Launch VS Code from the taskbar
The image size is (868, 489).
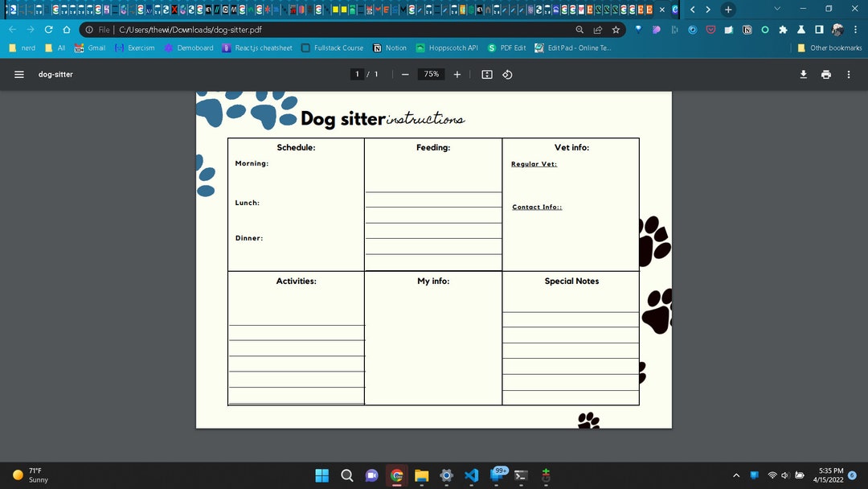471,475
